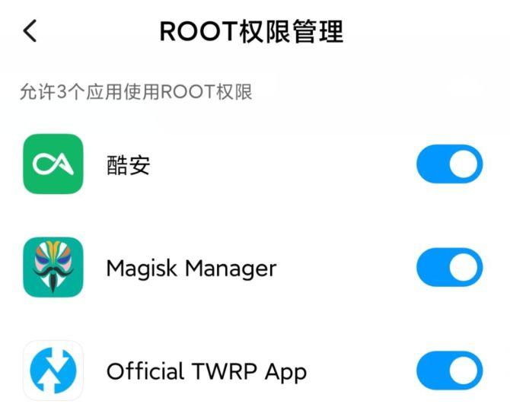Tap the green 酷安 app icon
Screen dimensions: 510x420
53,164
